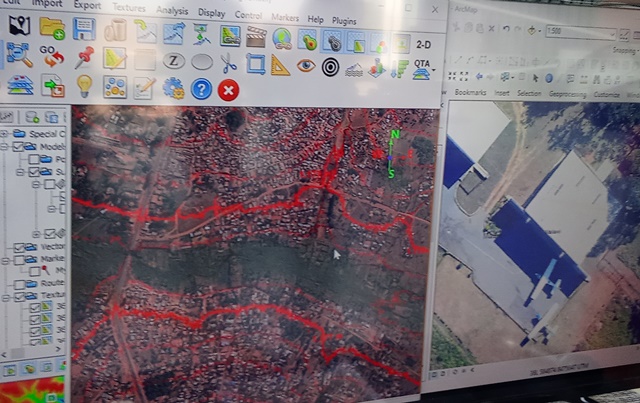Click the elevation color map thumbnail
640x403 pixels.
click(32, 390)
